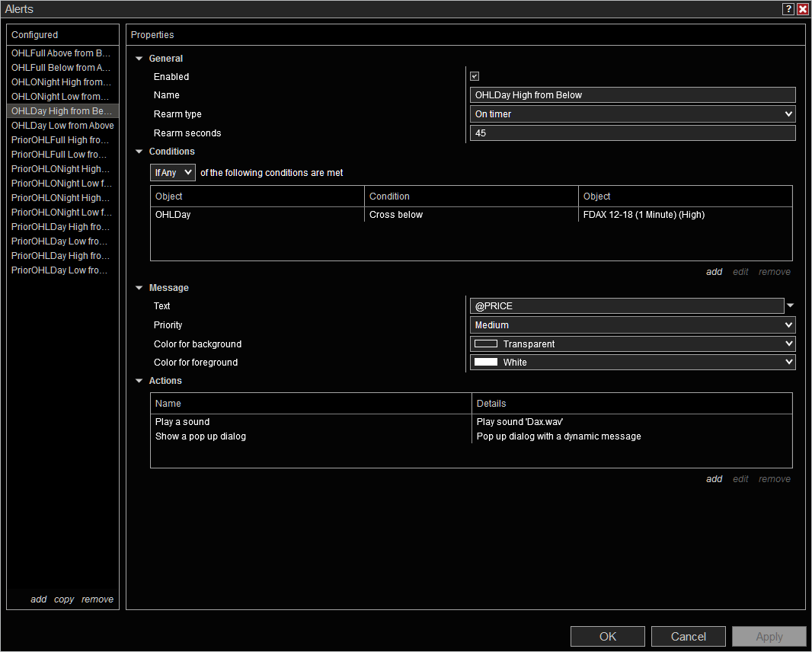Collapse the General section
This screenshot has height=652, width=812.
click(139, 59)
